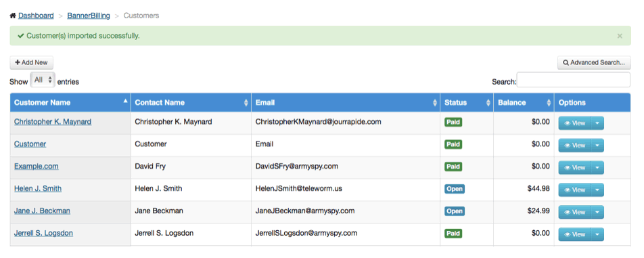Click the Add New button

tap(32, 62)
